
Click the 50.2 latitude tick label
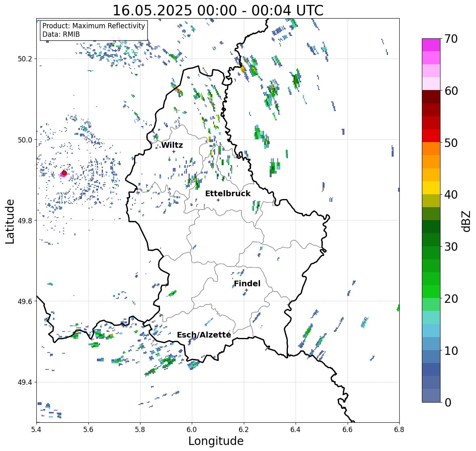[25, 59]
